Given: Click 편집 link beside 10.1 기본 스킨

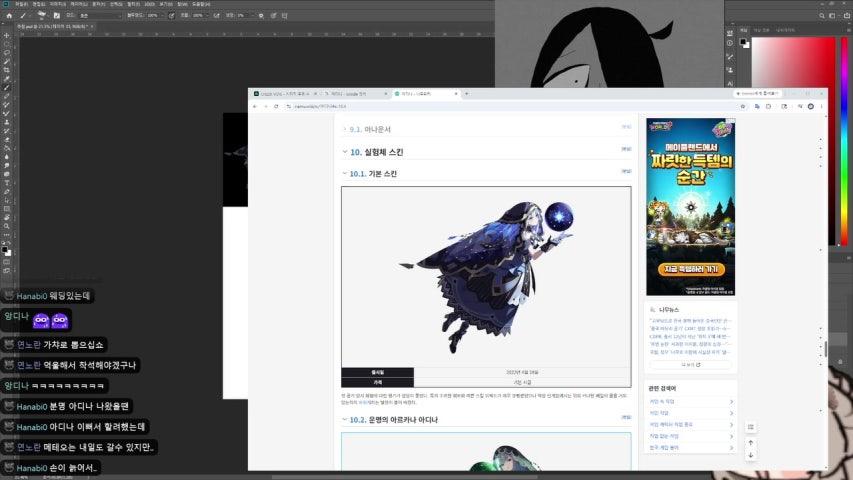Looking at the screenshot, I should [626, 171].
